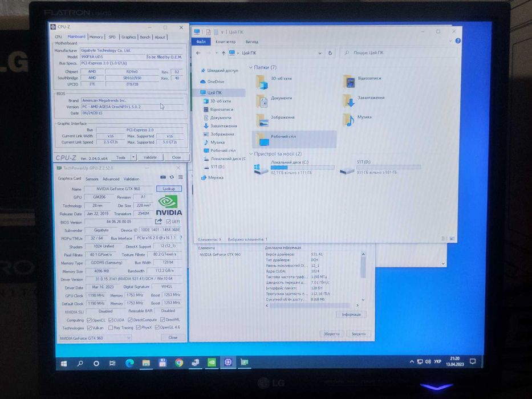The image size is (532, 399).
Task: Open the GPU-Z hamburger menu icon
Action: [181, 177]
